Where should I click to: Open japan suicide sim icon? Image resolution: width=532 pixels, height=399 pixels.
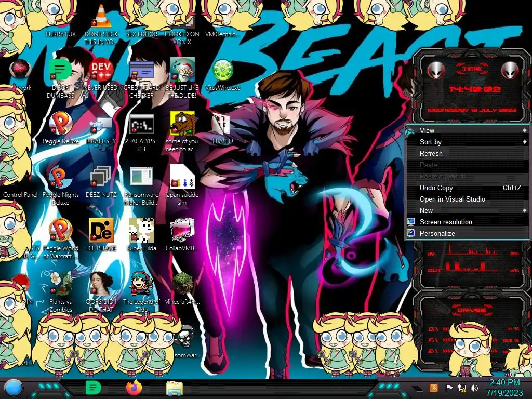182,185
